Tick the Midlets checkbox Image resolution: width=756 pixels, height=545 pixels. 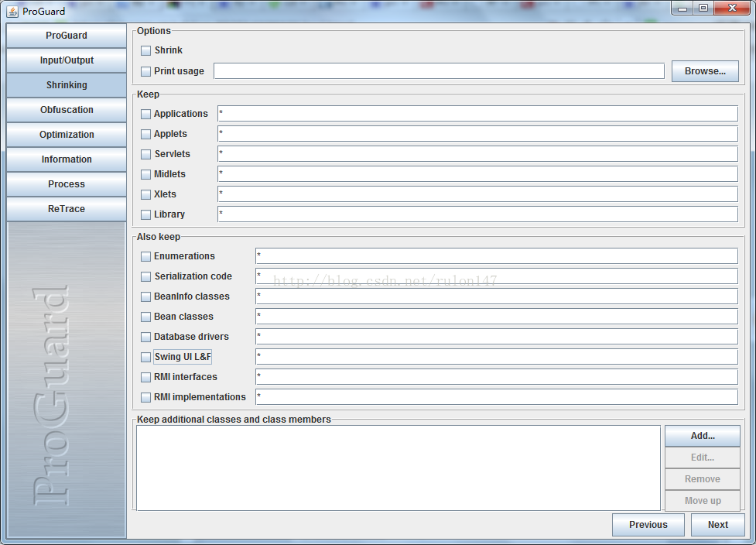145,174
